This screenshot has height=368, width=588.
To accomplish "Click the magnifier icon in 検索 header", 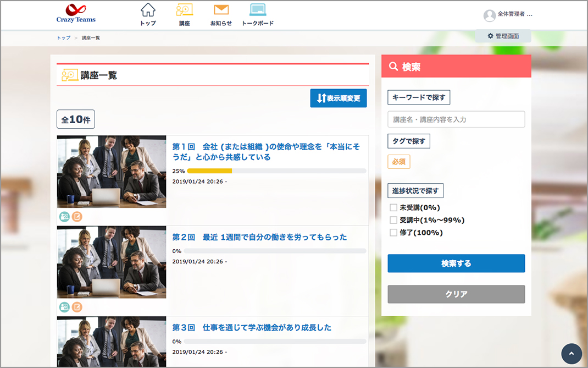I will point(393,67).
